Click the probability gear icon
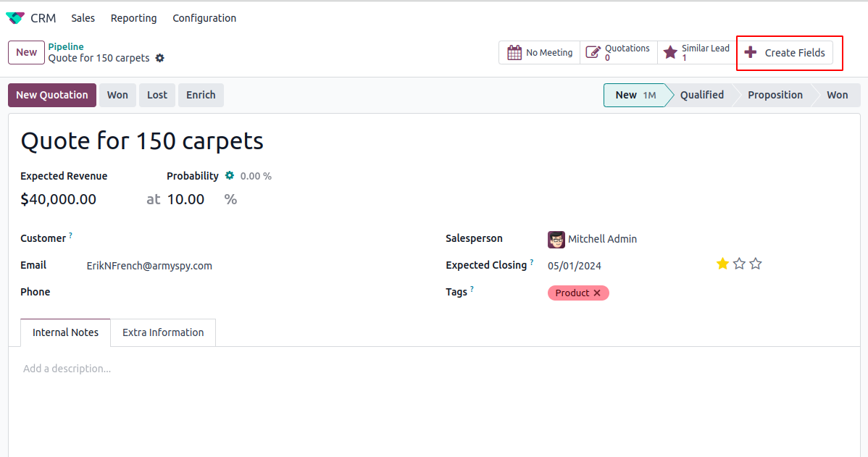868x457 pixels. pyautogui.click(x=230, y=176)
